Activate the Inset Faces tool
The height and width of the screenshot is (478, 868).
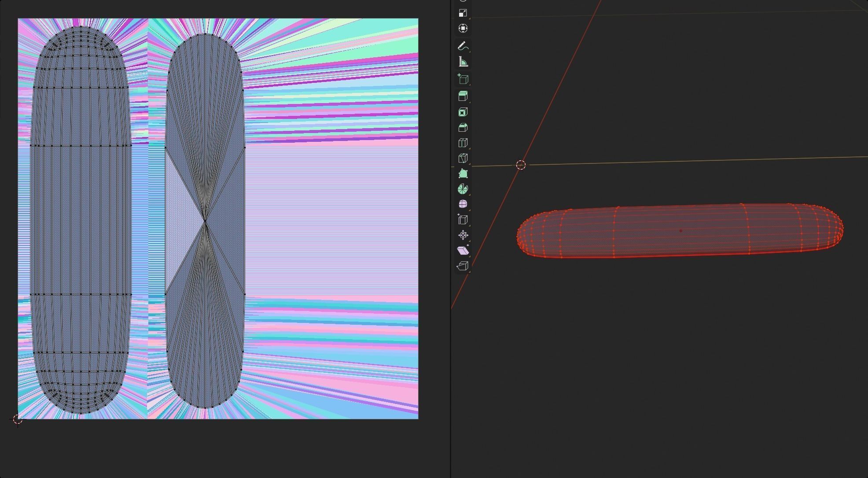pos(463,112)
